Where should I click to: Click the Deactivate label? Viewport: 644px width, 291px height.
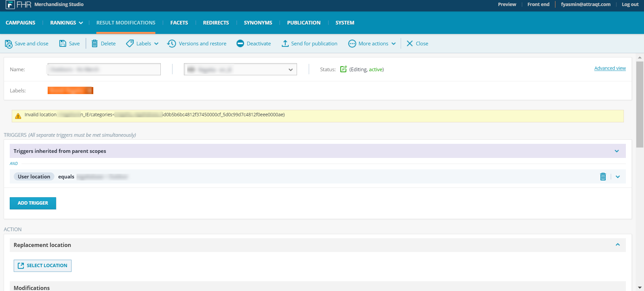[x=259, y=44]
